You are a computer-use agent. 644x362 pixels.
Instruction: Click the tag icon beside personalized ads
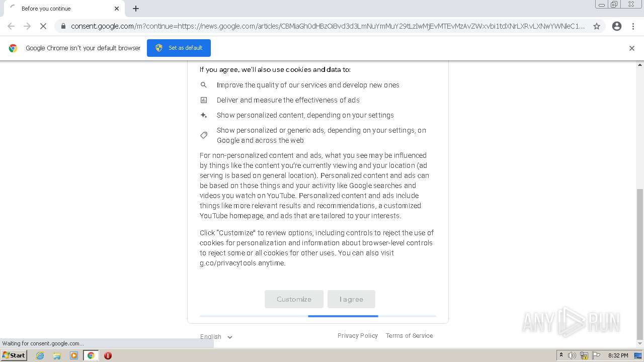(204, 135)
